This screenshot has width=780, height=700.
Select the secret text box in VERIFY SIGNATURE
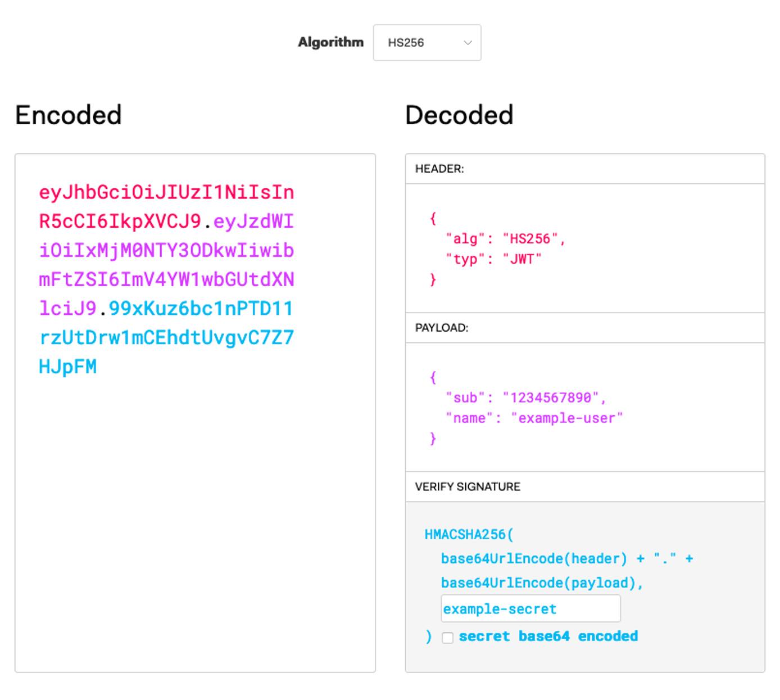[530, 608]
